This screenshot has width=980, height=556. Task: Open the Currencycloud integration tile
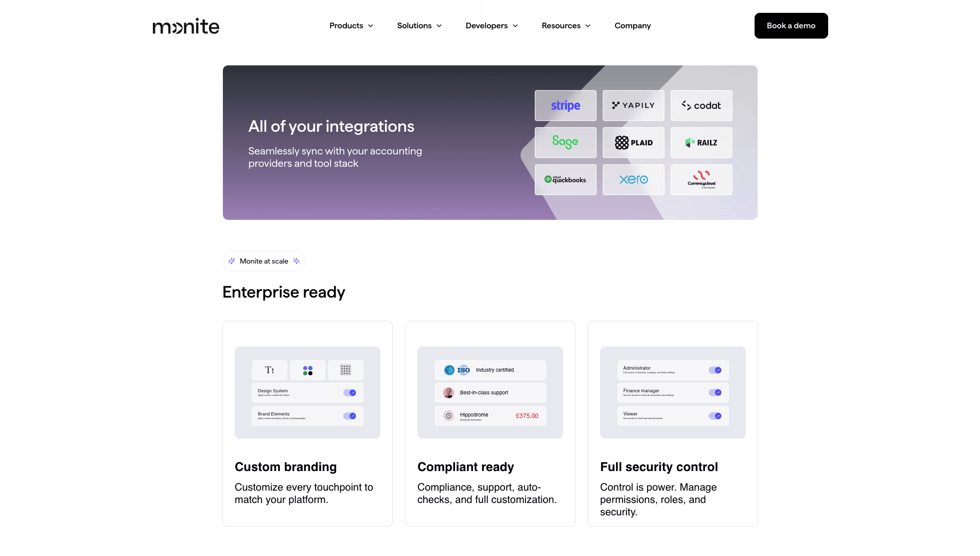[x=701, y=180]
